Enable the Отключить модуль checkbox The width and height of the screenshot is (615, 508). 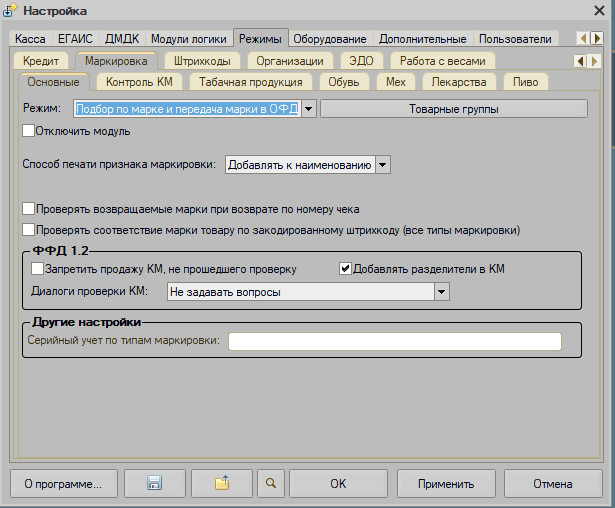[28, 130]
